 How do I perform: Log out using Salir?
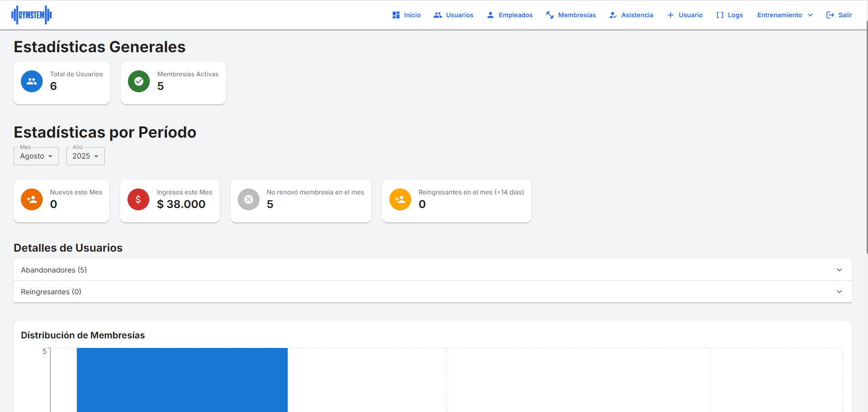point(839,15)
